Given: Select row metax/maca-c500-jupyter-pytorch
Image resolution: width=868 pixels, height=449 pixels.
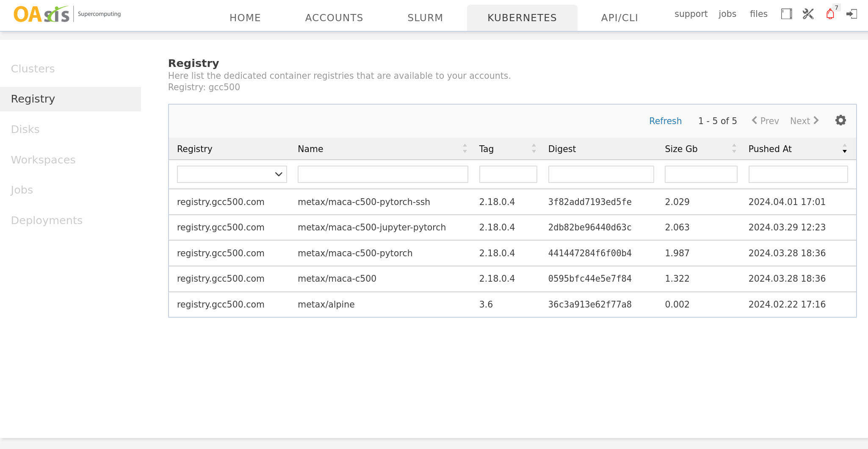Looking at the screenshot, I should 512,227.
